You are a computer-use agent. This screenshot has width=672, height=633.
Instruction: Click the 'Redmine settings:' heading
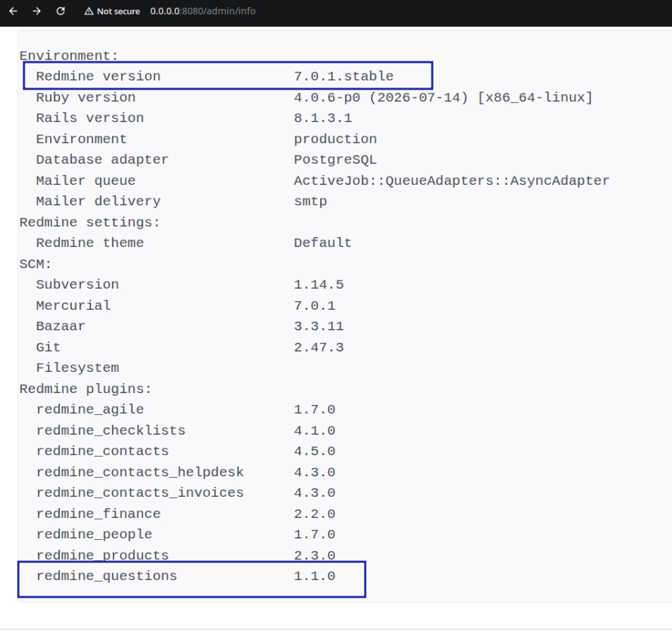[x=90, y=222]
